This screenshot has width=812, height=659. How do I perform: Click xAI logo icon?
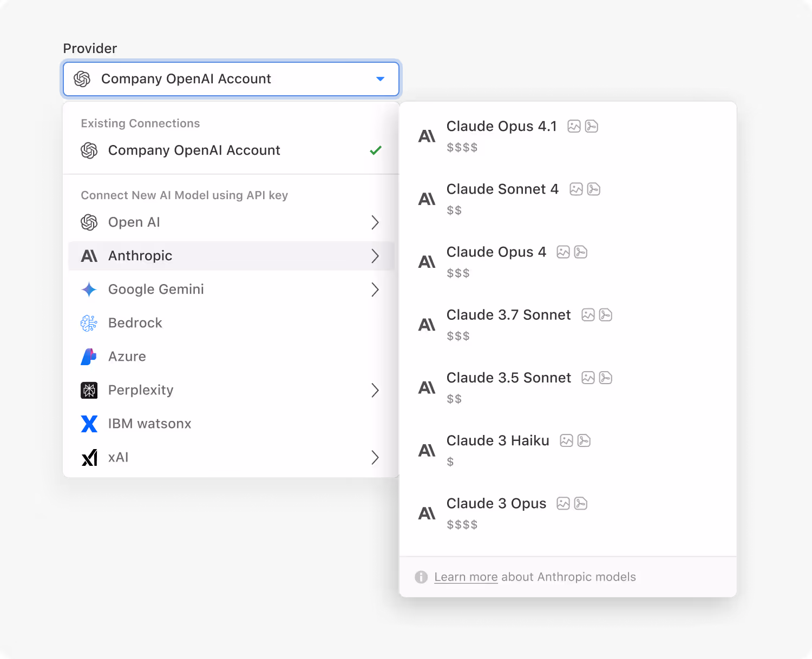pyautogui.click(x=89, y=458)
